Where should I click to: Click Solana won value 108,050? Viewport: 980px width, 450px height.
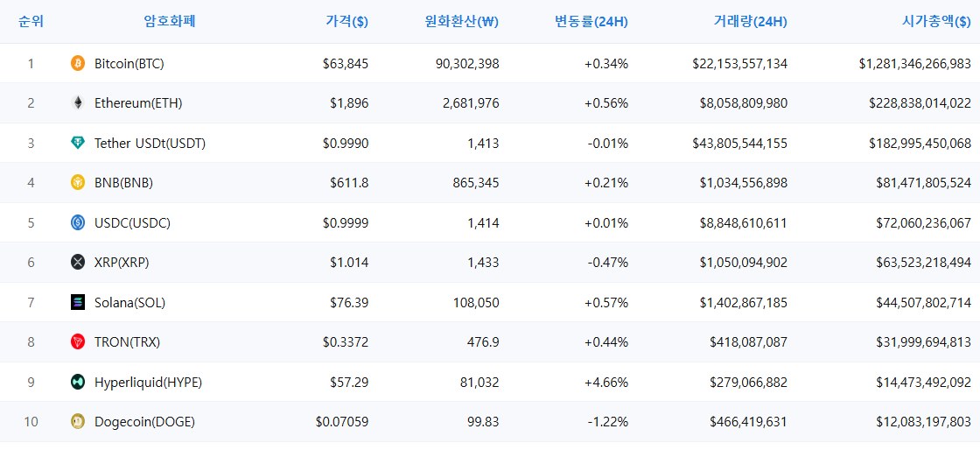478,303
